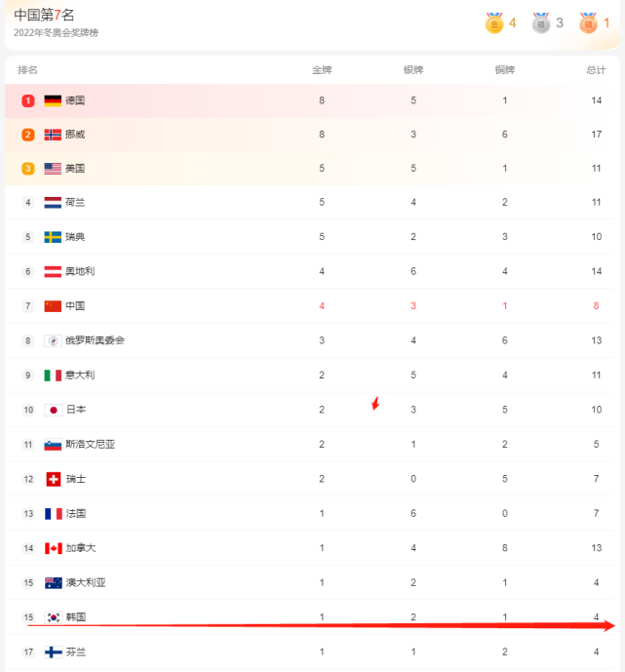The image size is (625, 672).
Task: Select the 总计 column header
Action: coord(596,70)
